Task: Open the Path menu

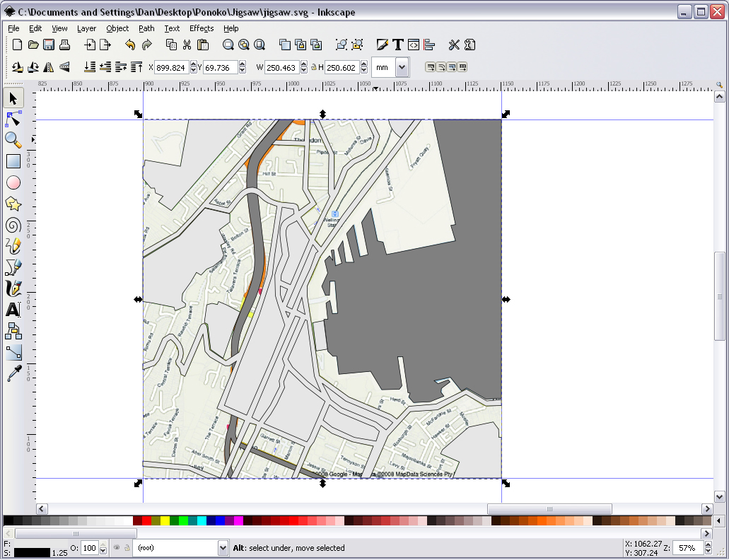Action: pos(146,28)
